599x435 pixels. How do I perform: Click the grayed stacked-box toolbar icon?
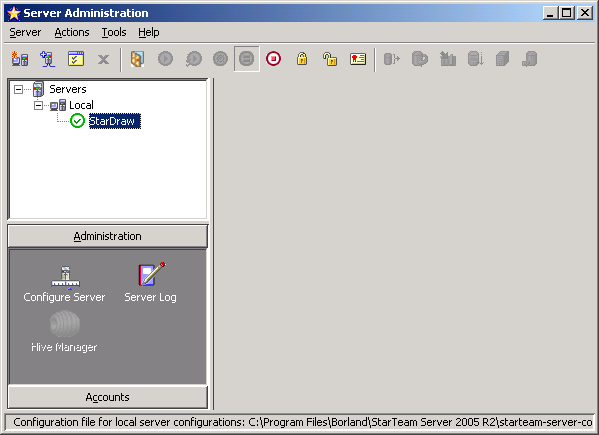coord(502,59)
